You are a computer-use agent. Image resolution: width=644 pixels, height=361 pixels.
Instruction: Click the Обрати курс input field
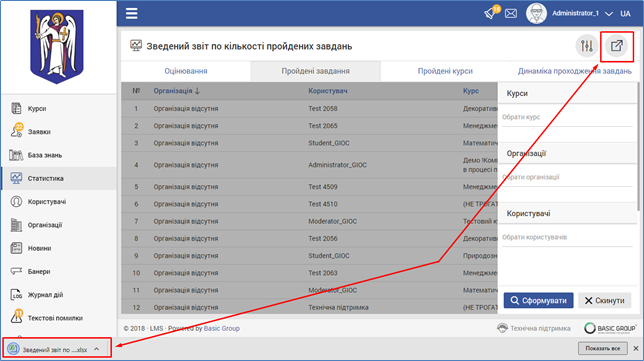[x=567, y=117]
